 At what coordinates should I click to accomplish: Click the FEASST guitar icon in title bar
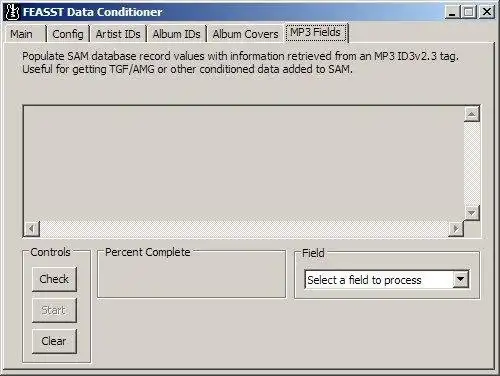(x=13, y=12)
